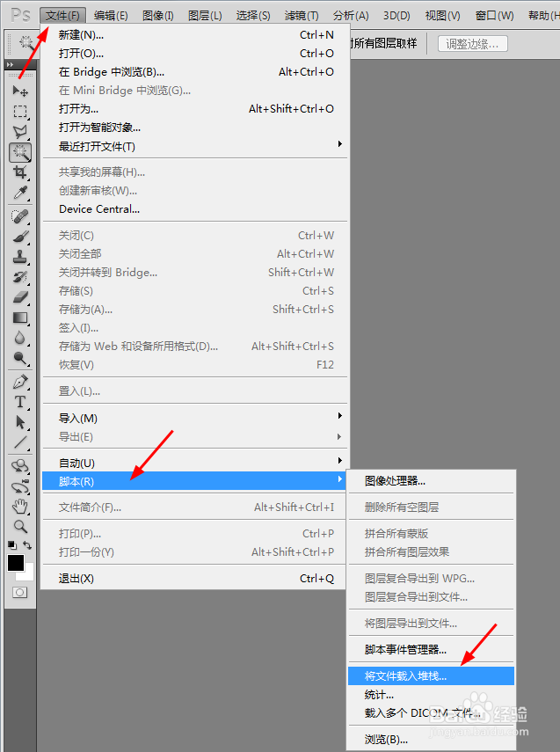The width and height of the screenshot is (560, 752).
Task: Click the white background color swatch
Action: 29,575
